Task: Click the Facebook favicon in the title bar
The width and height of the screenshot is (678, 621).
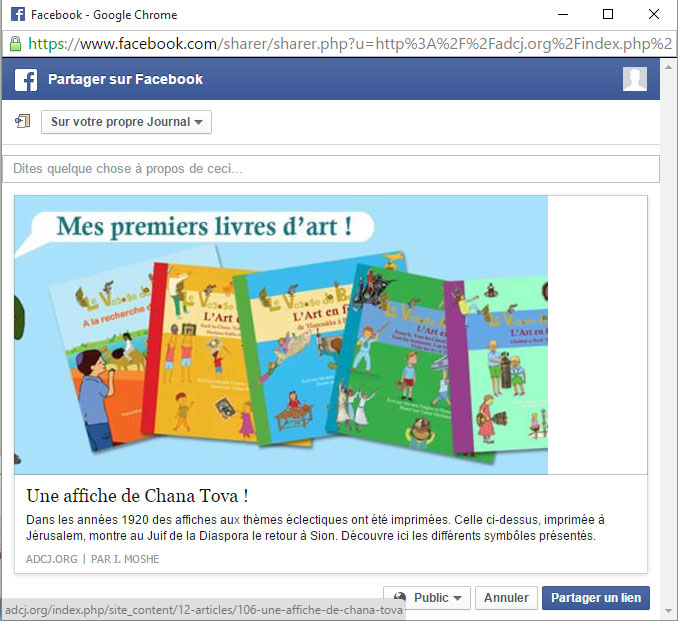Action: (x=18, y=14)
